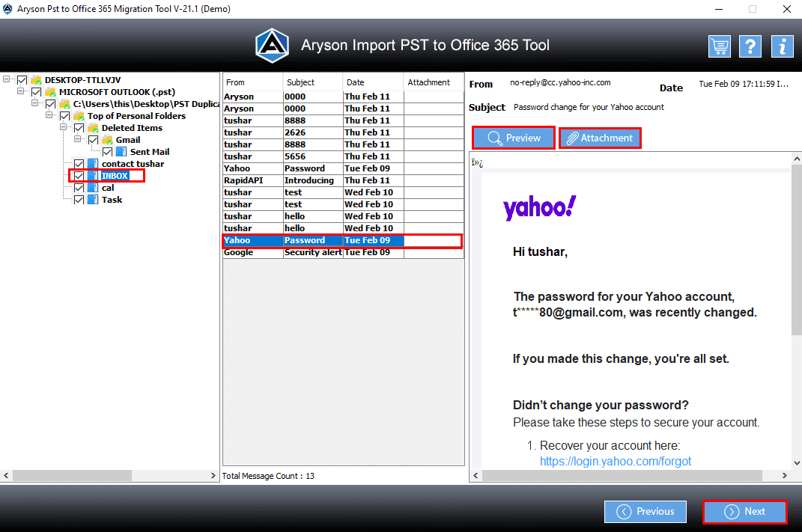Image resolution: width=802 pixels, height=532 pixels.
Task: Click preview pane scroll up arrow
Action: [796, 159]
